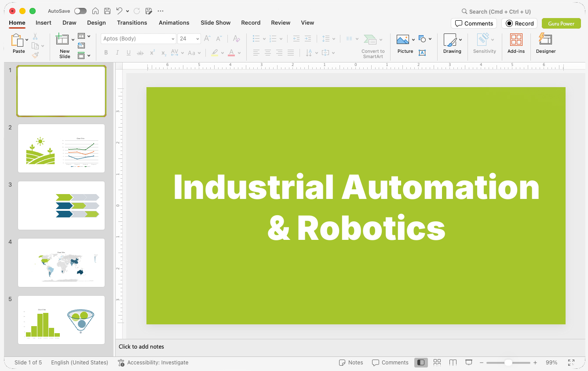Click the Cut scissors icon
This screenshot has width=588, height=371.
[x=35, y=37]
